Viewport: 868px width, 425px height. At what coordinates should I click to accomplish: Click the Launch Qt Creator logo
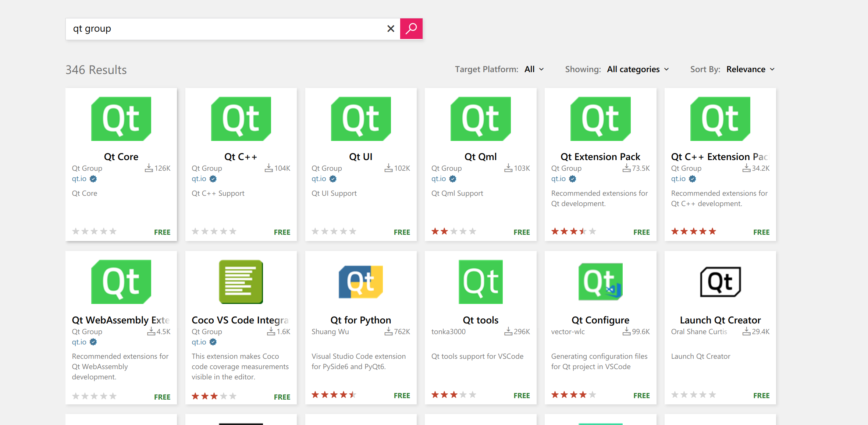pos(720,282)
